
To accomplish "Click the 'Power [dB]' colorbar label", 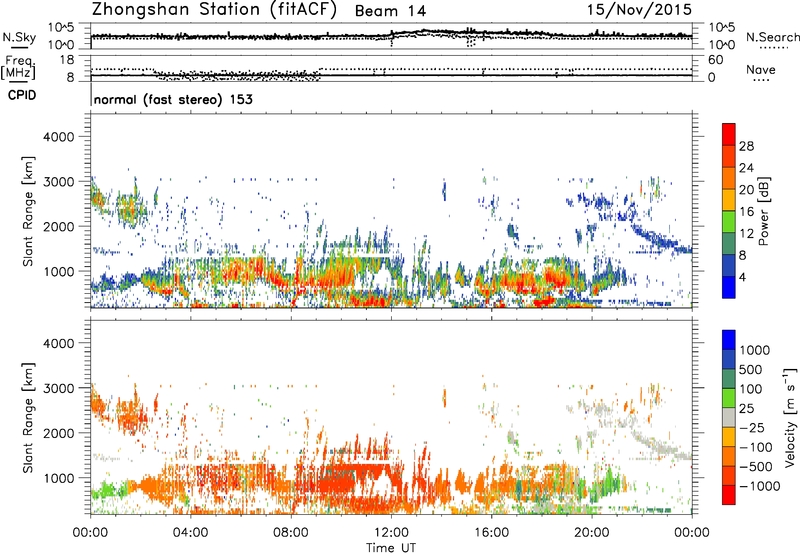I will click(764, 211).
